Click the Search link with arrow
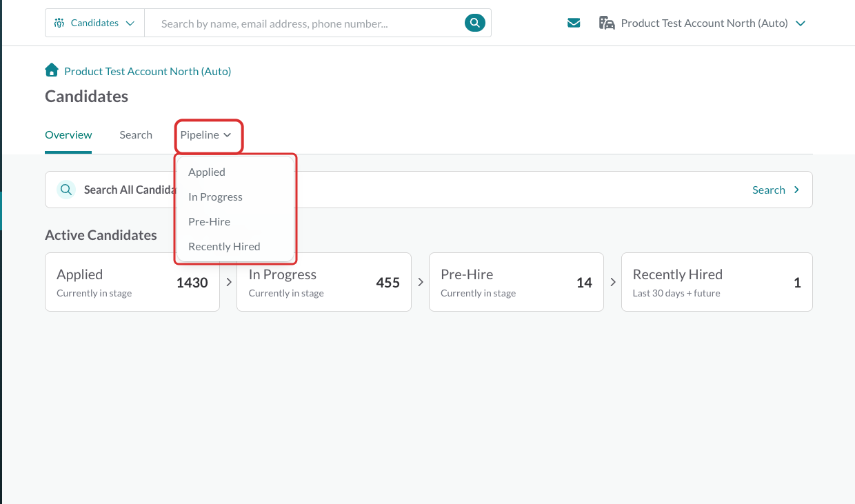The height and width of the screenshot is (504, 855). (x=776, y=190)
